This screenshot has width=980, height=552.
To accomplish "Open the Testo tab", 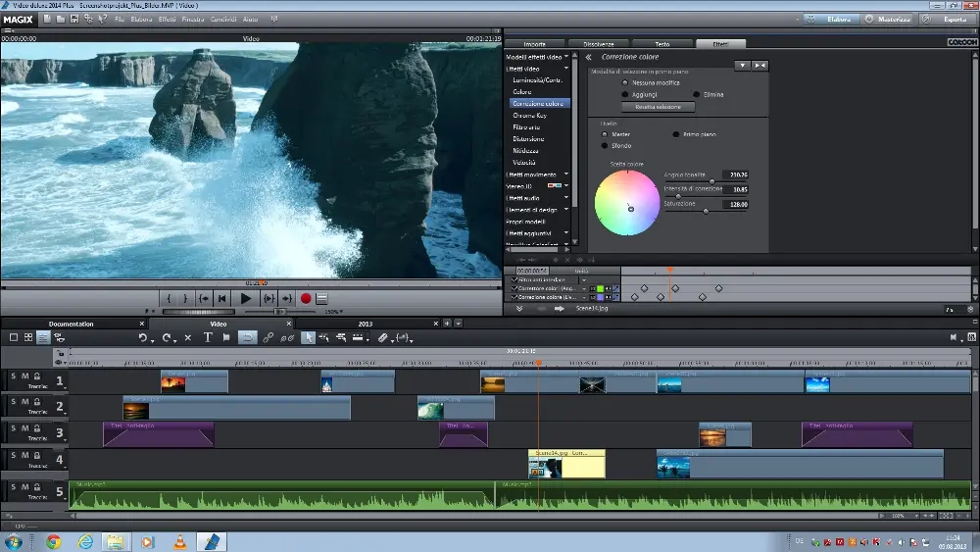I will coord(662,44).
